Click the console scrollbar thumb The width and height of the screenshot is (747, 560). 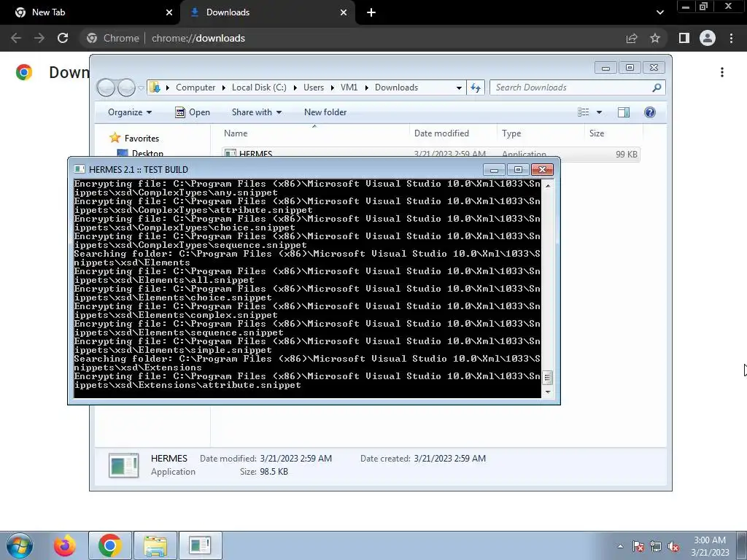548,378
